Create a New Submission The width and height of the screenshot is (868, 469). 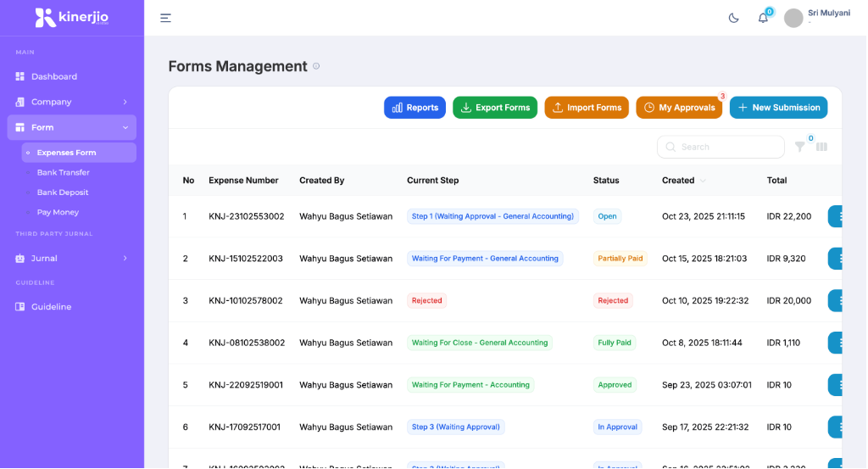[779, 108]
